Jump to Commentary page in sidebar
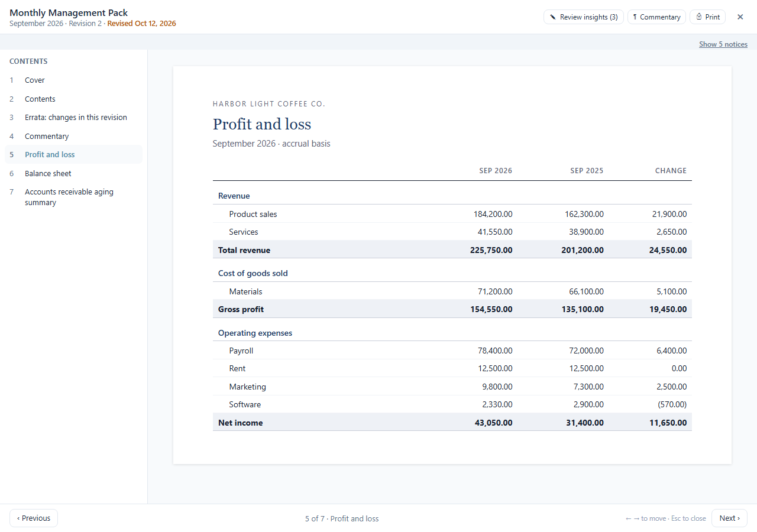The image size is (757, 532). click(x=73, y=136)
